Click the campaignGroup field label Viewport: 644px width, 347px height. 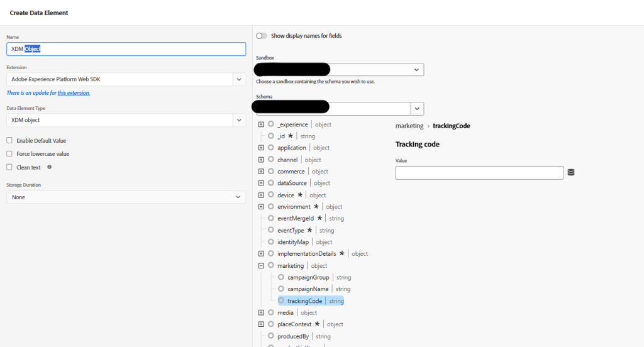tap(308, 277)
